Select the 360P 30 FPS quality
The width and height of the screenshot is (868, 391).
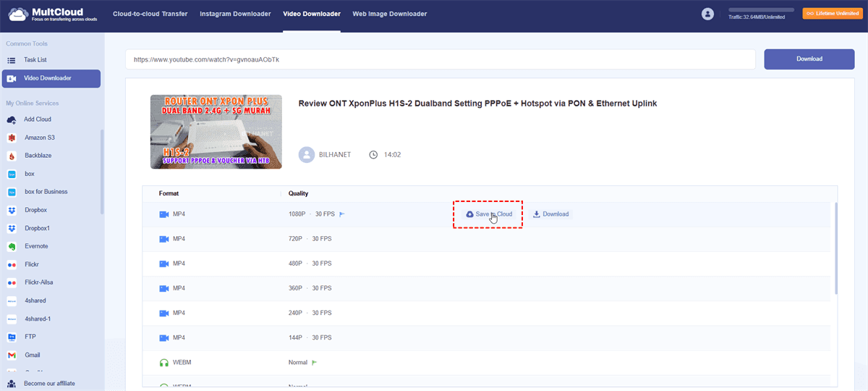(310, 288)
